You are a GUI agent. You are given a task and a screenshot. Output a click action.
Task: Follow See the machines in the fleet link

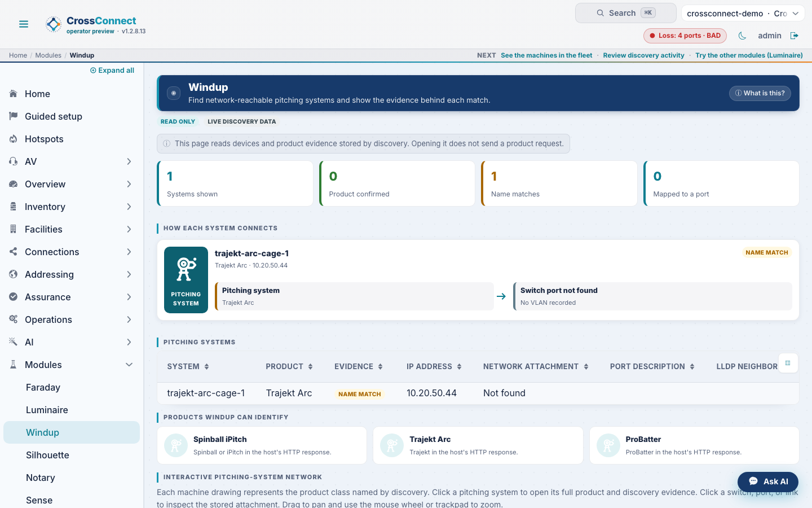(x=546, y=55)
